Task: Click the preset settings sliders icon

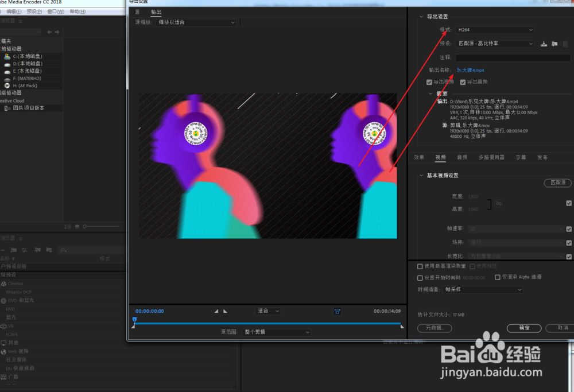Action: [x=25, y=250]
